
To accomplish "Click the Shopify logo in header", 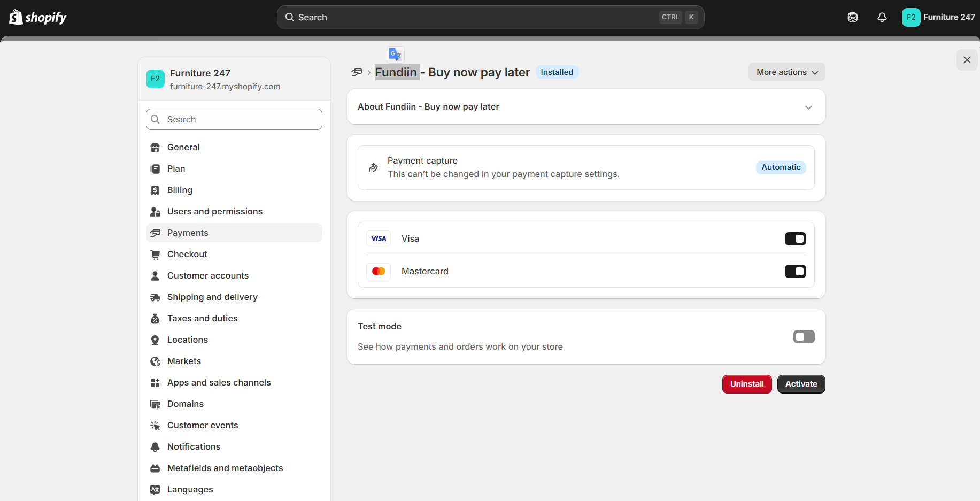I will (37, 17).
